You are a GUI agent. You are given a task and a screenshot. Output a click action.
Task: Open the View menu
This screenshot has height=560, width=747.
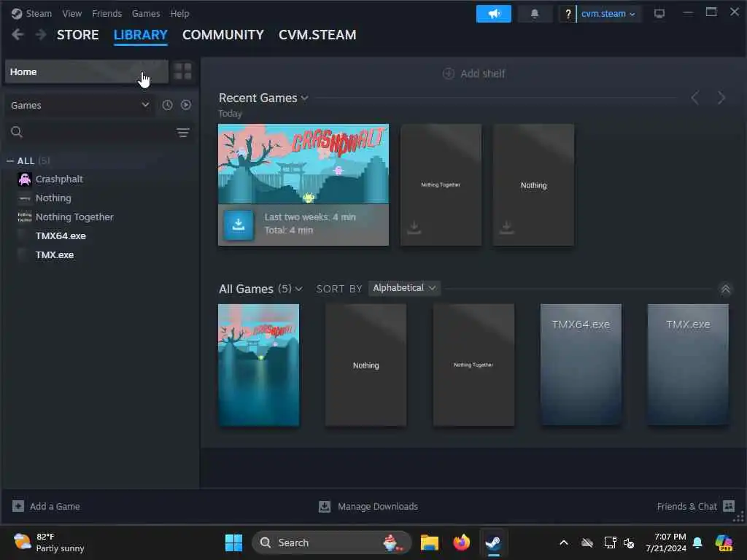coord(72,13)
